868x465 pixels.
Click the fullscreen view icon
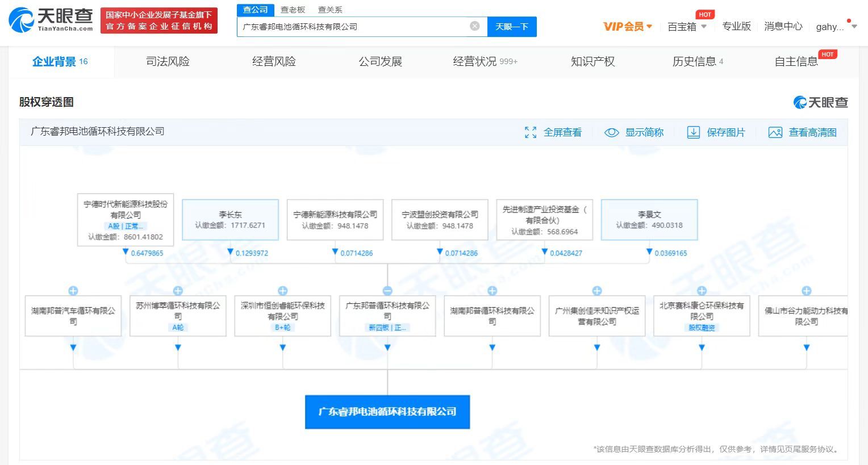[x=531, y=132]
